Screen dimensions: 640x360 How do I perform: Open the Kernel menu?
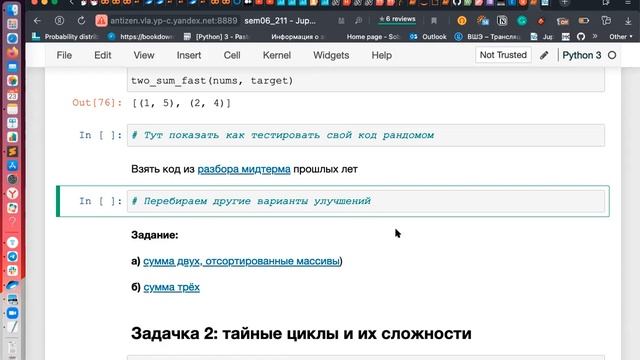277,55
